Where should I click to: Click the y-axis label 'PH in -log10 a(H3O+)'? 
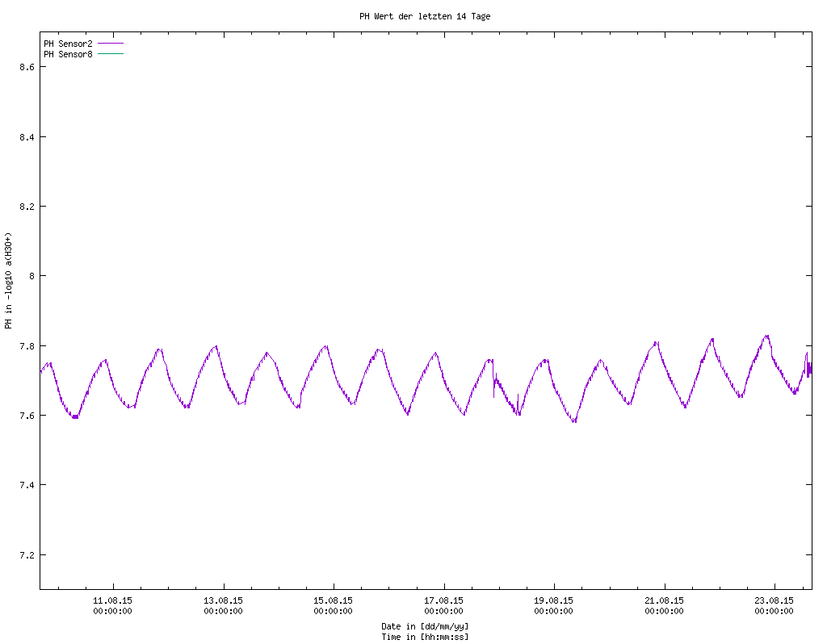[8, 281]
